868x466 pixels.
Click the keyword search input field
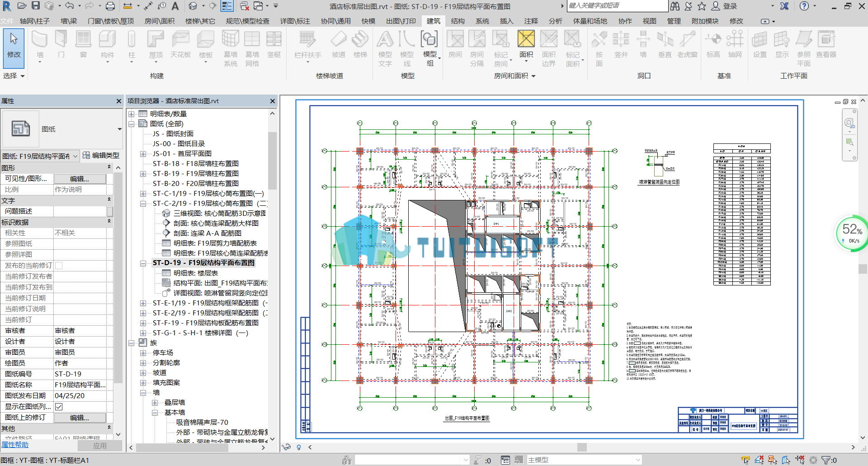tap(618, 6)
